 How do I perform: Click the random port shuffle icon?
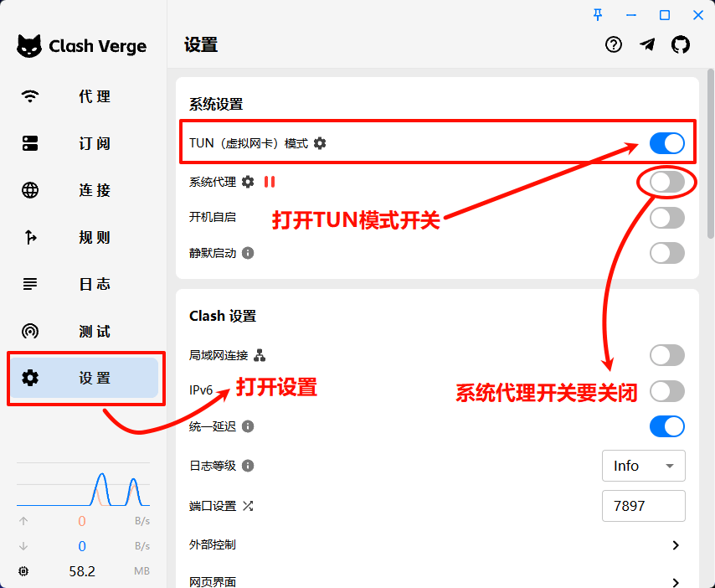tap(248, 505)
